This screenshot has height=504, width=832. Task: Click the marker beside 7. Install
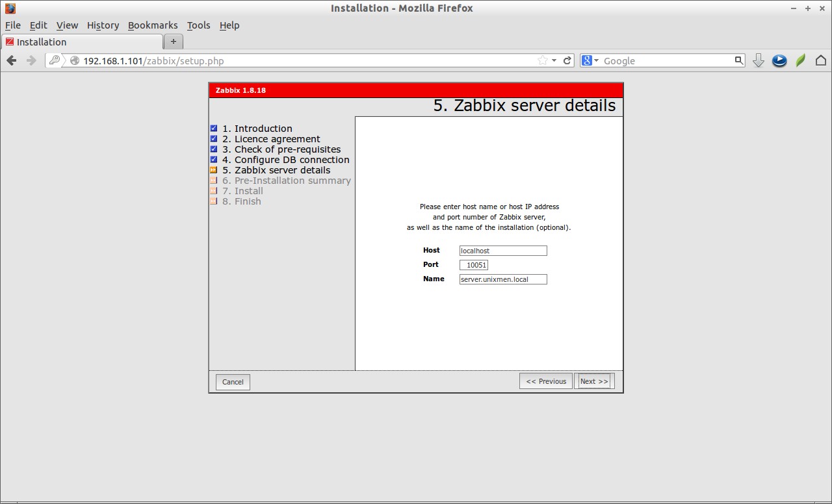click(x=214, y=191)
